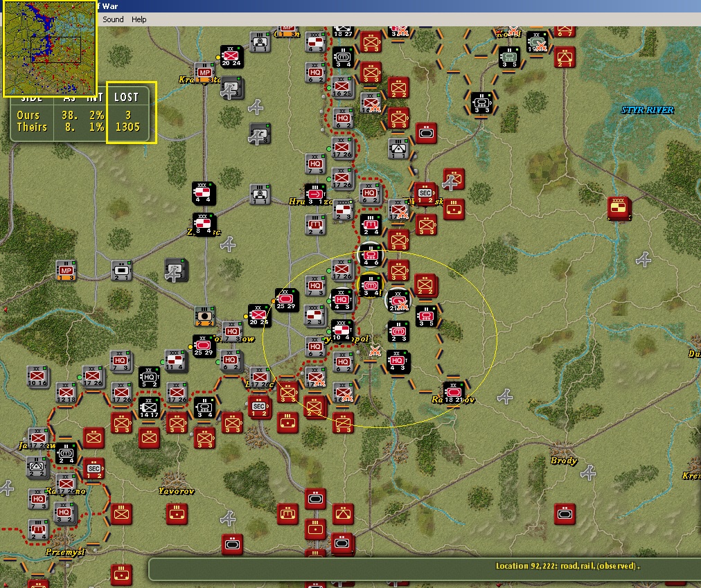Select the black HQ division marked 4 3 south of Tyszowce

point(398,362)
